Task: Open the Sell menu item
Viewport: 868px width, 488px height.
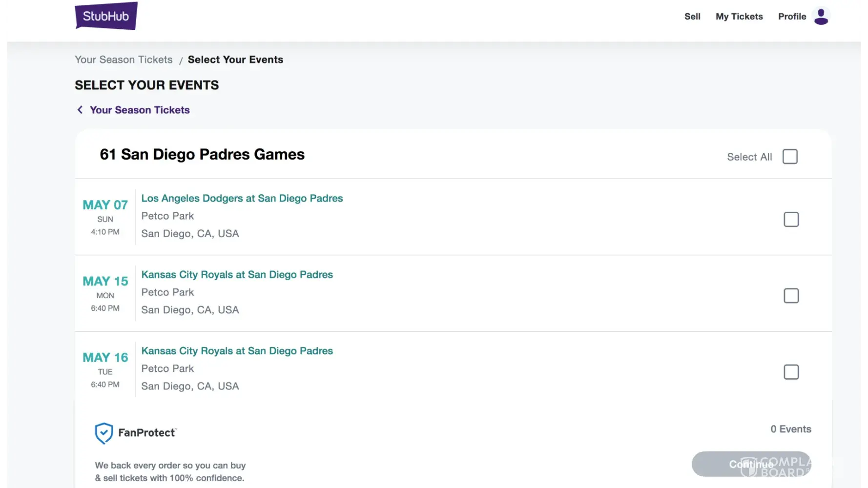Action: (692, 17)
